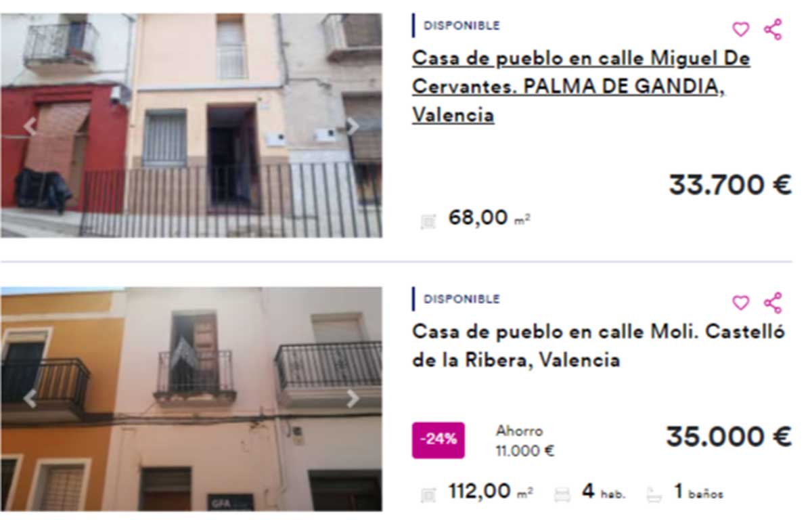Open Casa de pueblo Miguel De Cervantes link
Image resolution: width=812 pixels, height=524 pixels.
[x=581, y=87]
